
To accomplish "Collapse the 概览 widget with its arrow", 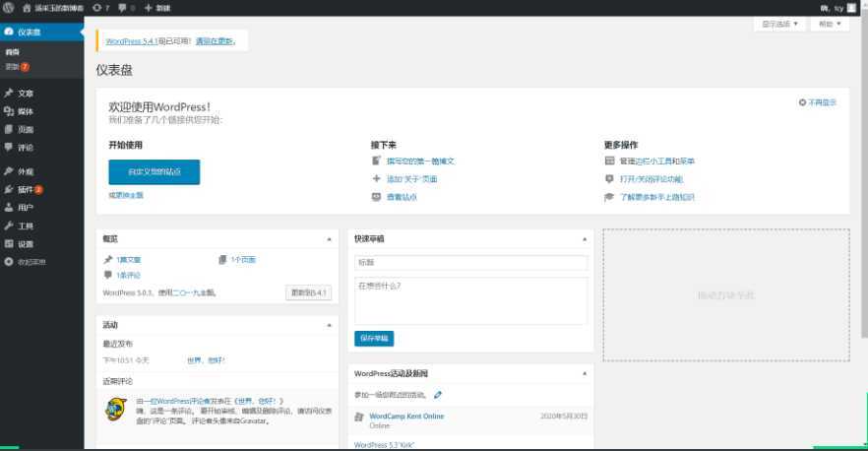I will (330, 239).
